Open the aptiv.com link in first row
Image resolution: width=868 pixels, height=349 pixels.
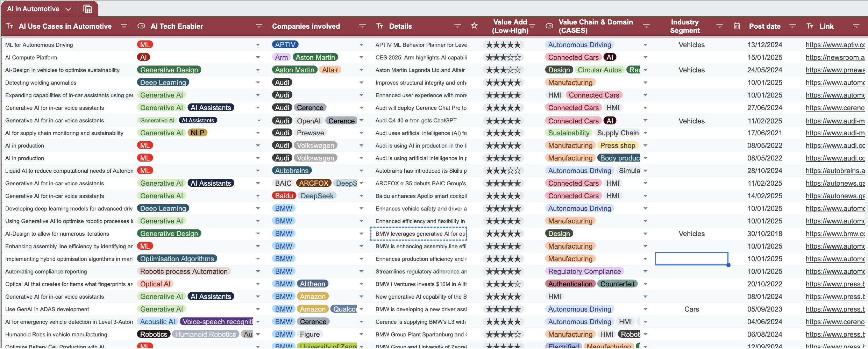pyautogui.click(x=835, y=45)
